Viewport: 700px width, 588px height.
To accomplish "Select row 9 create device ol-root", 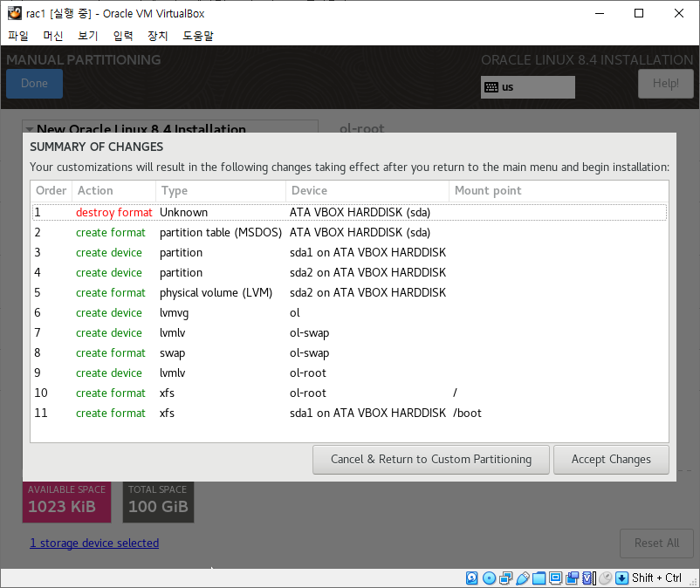I will [349, 373].
